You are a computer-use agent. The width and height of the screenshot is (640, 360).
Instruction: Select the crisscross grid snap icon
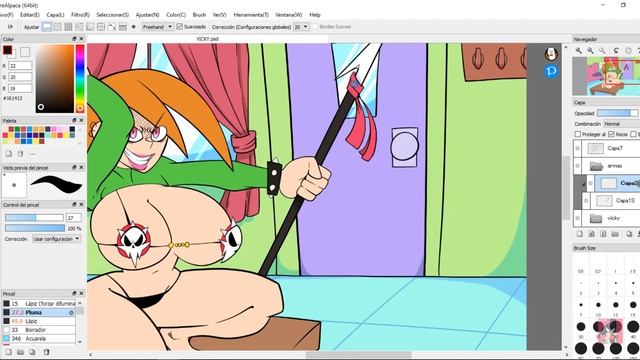pos(68,27)
